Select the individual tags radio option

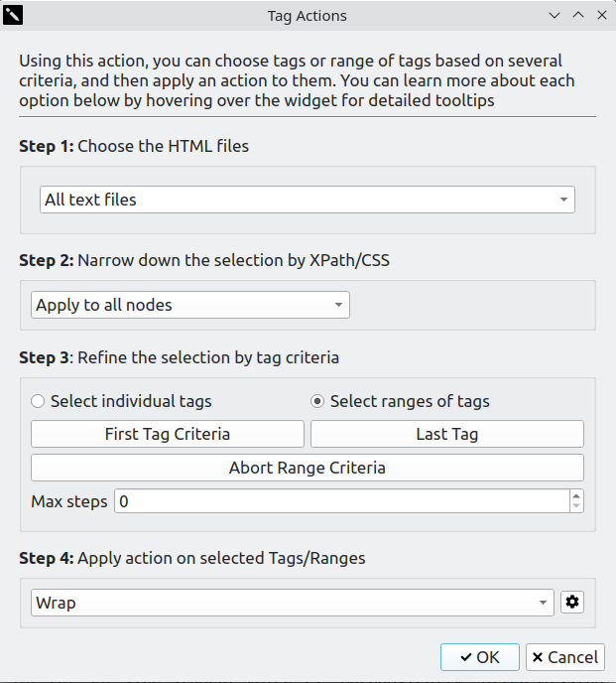coord(38,402)
